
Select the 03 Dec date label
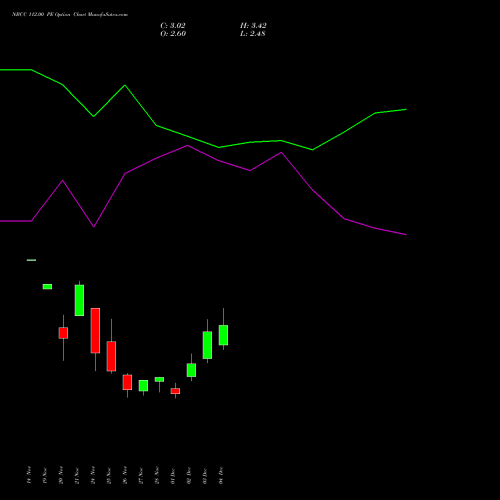pyautogui.click(x=205, y=475)
